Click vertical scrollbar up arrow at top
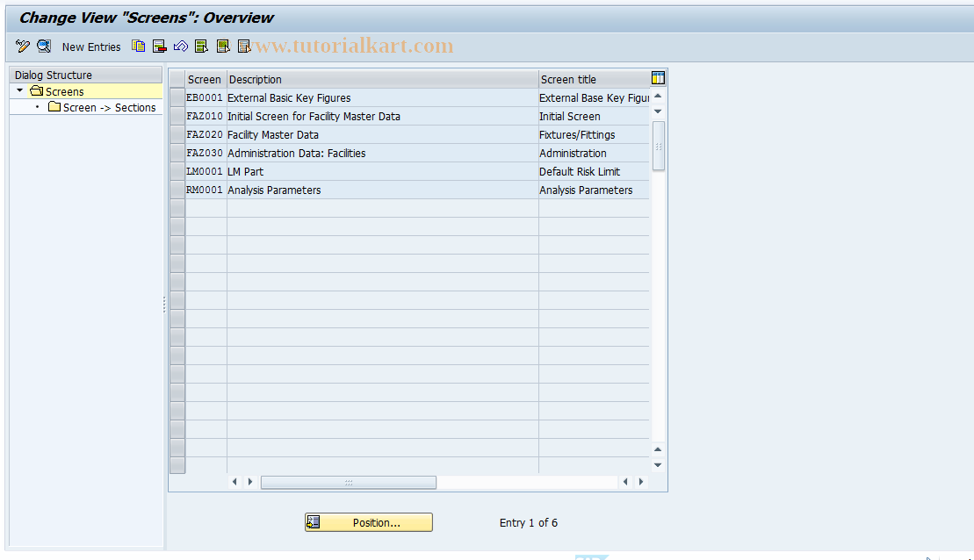This screenshot has width=974, height=560. (x=658, y=97)
